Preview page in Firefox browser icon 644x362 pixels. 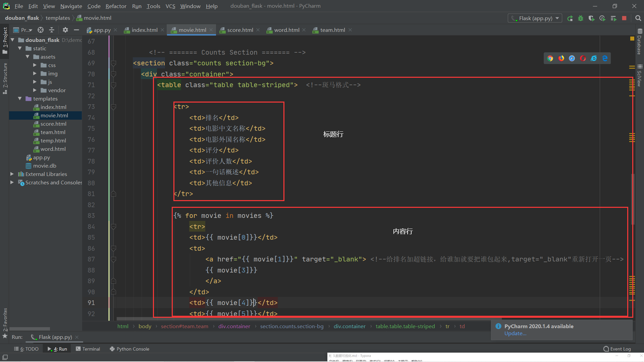point(561,58)
